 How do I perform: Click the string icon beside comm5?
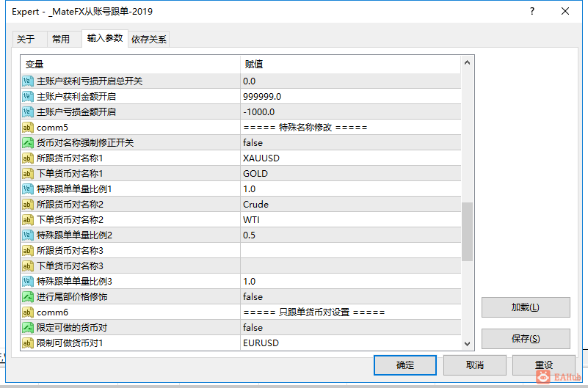pos(28,128)
